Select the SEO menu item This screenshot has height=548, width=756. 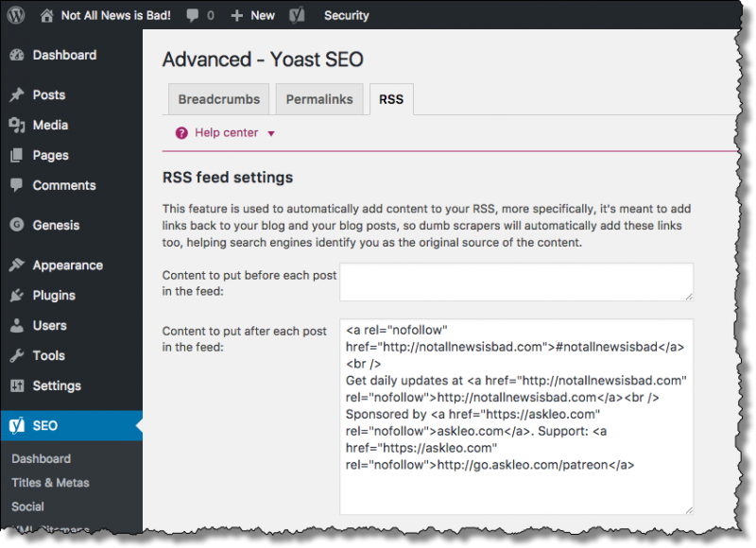point(72,425)
